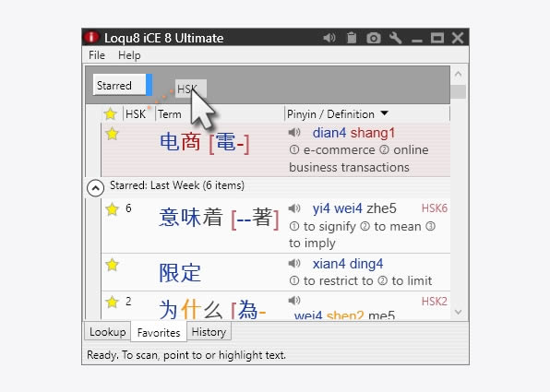Toggle the star for 限定
The image size is (550, 392).
point(112,265)
